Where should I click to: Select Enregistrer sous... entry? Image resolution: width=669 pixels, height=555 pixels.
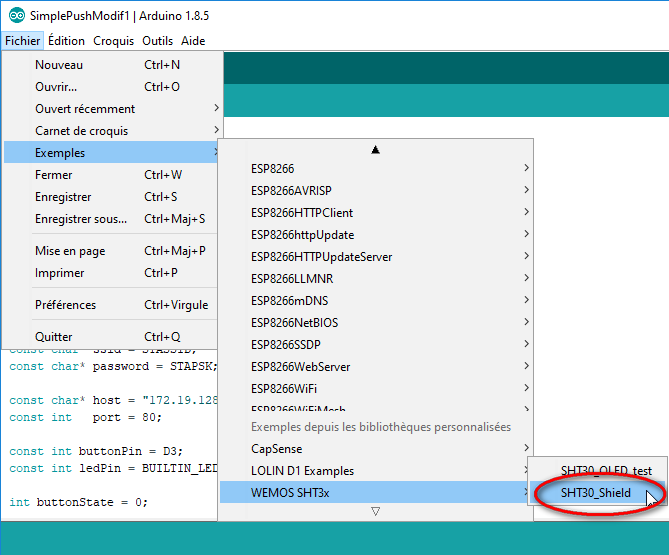pyautogui.click(x=111, y=219)
